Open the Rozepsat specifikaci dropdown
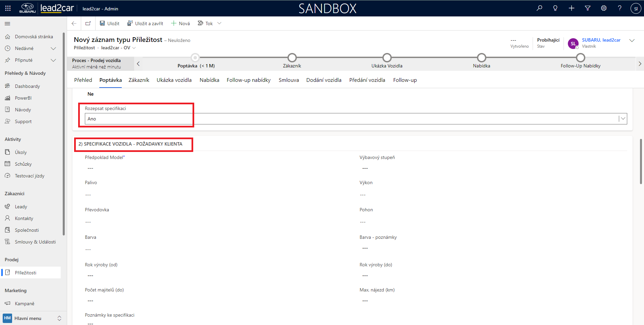Viewport: 644px width, 325px height. point(623,119)
